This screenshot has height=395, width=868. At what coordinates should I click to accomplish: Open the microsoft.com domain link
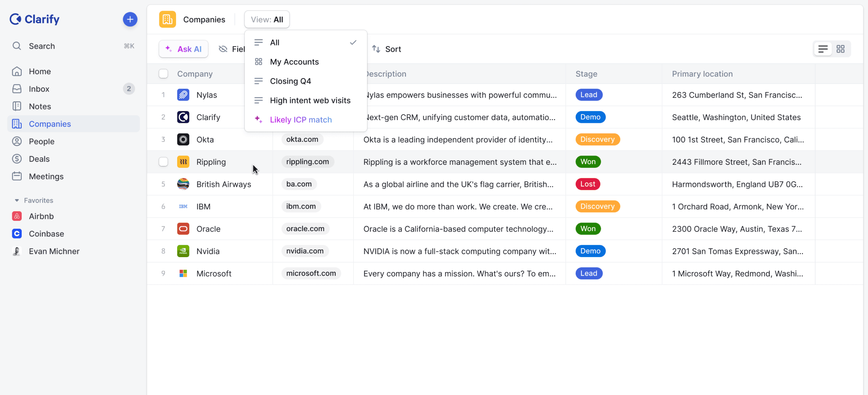[x=311, y=273]
